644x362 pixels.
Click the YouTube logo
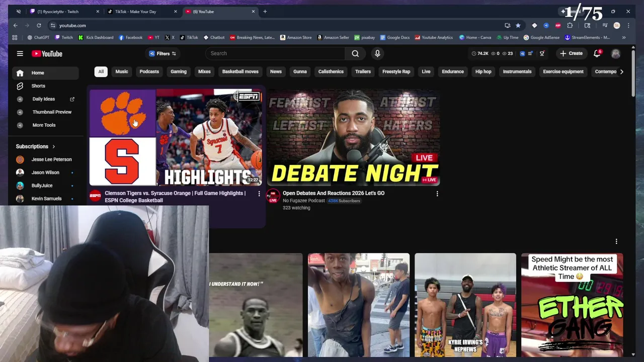pyautogui.click(x=47, y=54)
